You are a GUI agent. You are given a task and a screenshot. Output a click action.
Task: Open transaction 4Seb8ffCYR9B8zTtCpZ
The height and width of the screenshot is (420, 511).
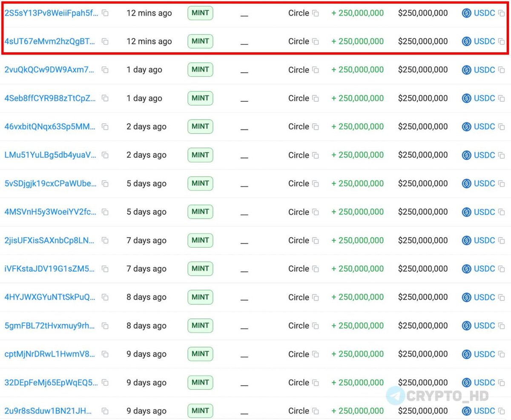50,98
